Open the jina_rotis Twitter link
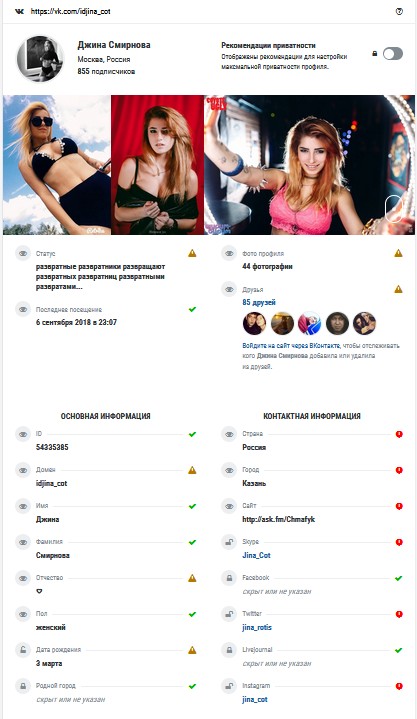Image resolution: width=417 pixels, height=719 pixels. tap(257, 627)
